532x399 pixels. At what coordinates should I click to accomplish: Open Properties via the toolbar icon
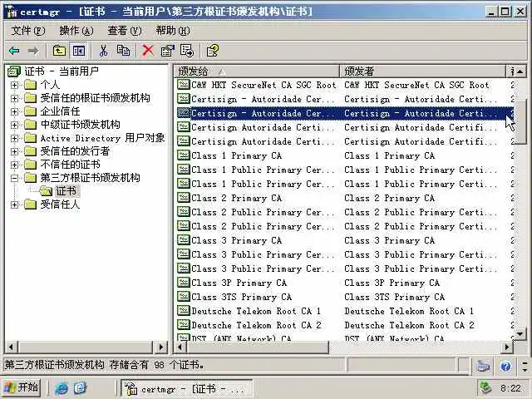[167, 51]
